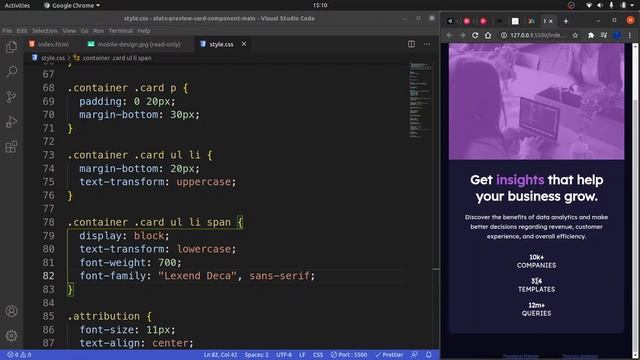
Task: Open editor More Actions ellipsis
Action: tap(427, 44)
